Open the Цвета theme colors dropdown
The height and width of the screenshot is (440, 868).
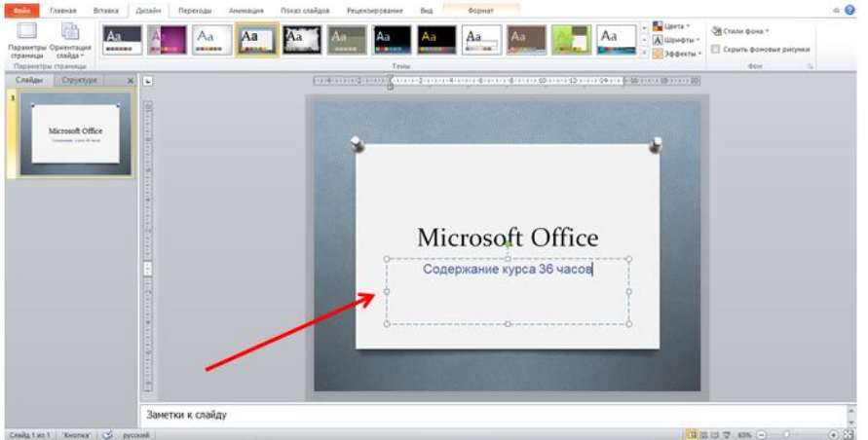(671, 26)
